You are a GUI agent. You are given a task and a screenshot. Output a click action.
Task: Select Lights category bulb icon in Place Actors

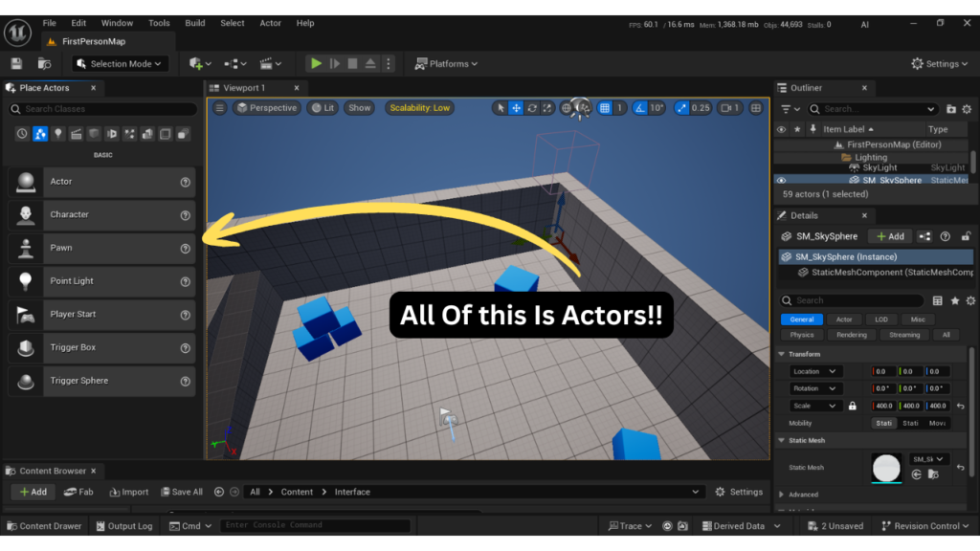click(x=58, y=134)
